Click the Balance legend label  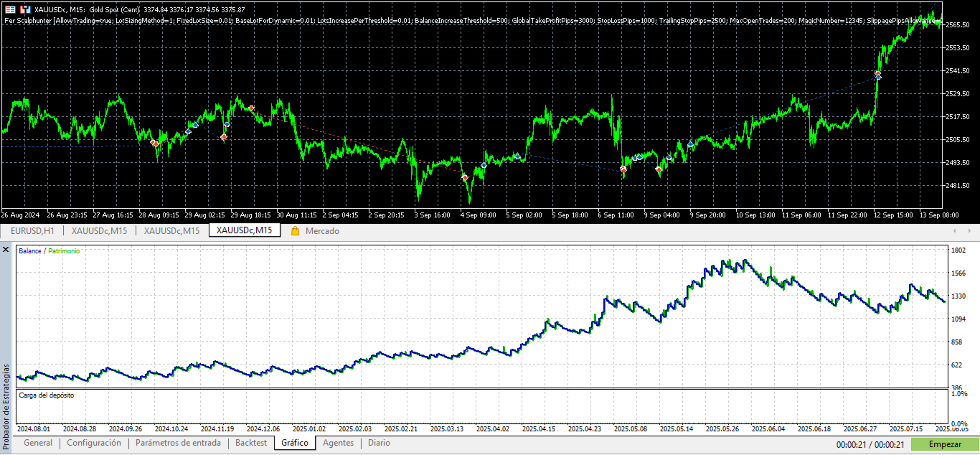tap(30, 251)
